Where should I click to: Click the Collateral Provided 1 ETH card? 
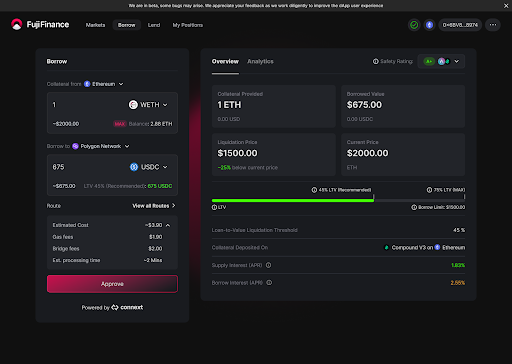[x=274, y=106]
